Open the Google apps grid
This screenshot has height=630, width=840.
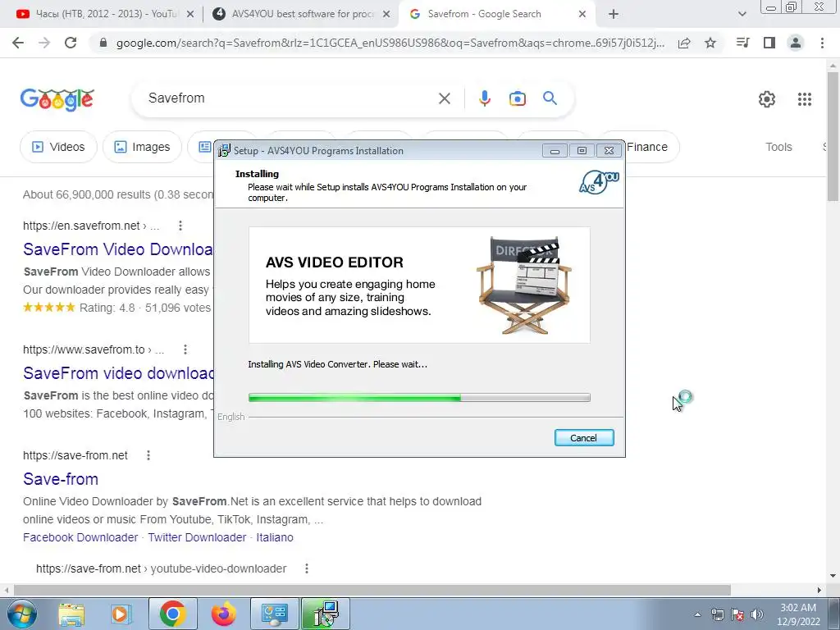click(805, 99)
